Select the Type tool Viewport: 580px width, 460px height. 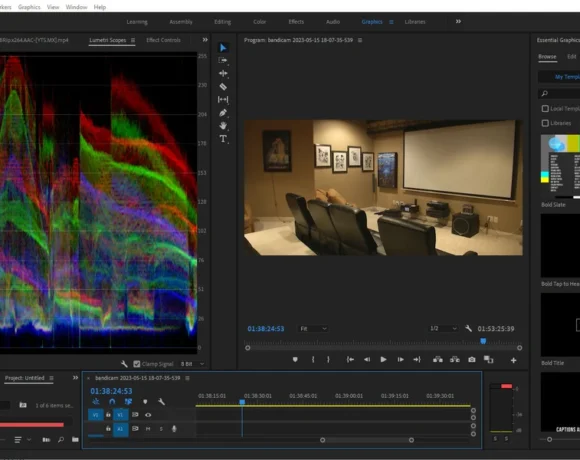pos(223,139)
